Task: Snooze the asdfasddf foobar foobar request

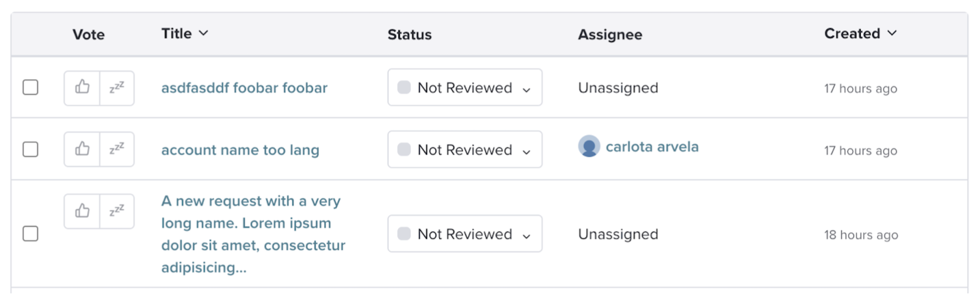Action: click(x=117, y=88)
